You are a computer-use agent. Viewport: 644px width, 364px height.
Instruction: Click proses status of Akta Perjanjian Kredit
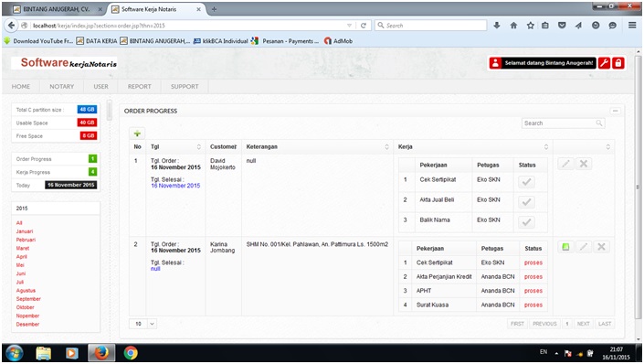tap(533, 277)
